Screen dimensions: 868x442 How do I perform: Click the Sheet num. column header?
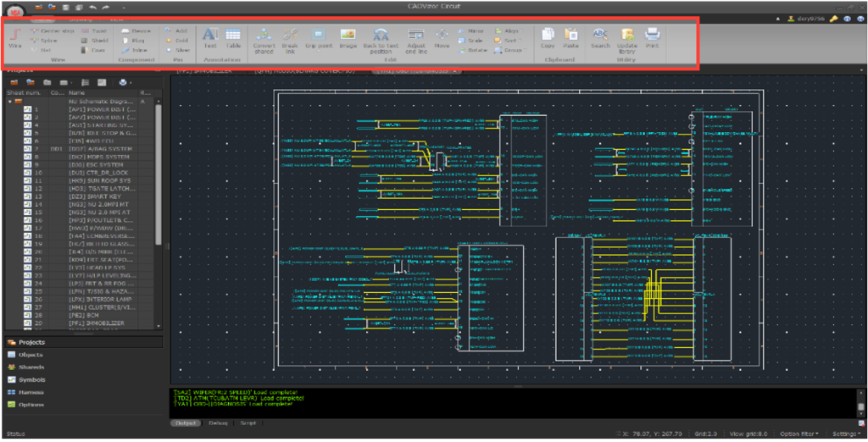point(27,93)
